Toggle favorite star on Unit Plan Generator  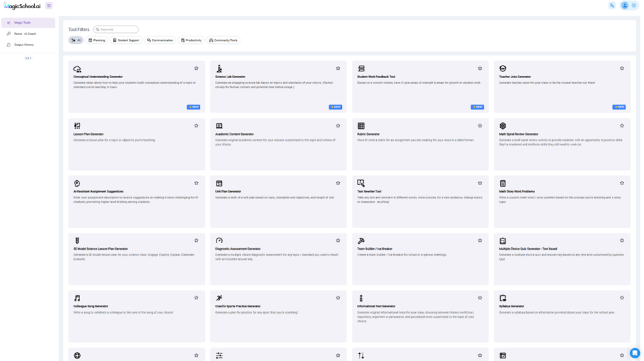click(x=338, y=183)
